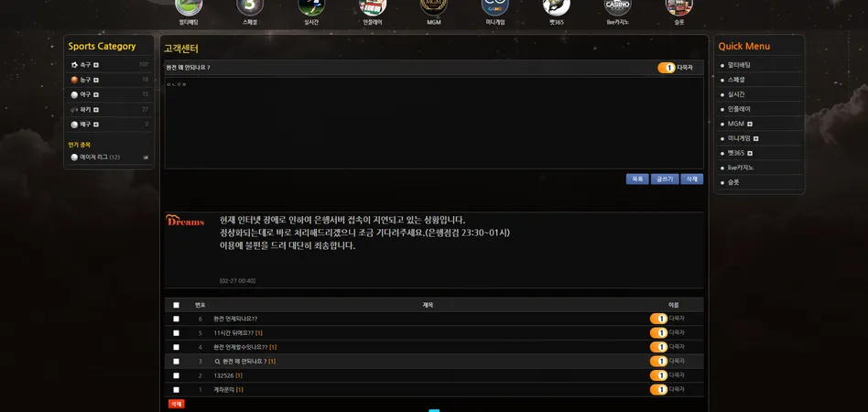Open the 미니게임 icon in top navigation

tap(495, 6)
